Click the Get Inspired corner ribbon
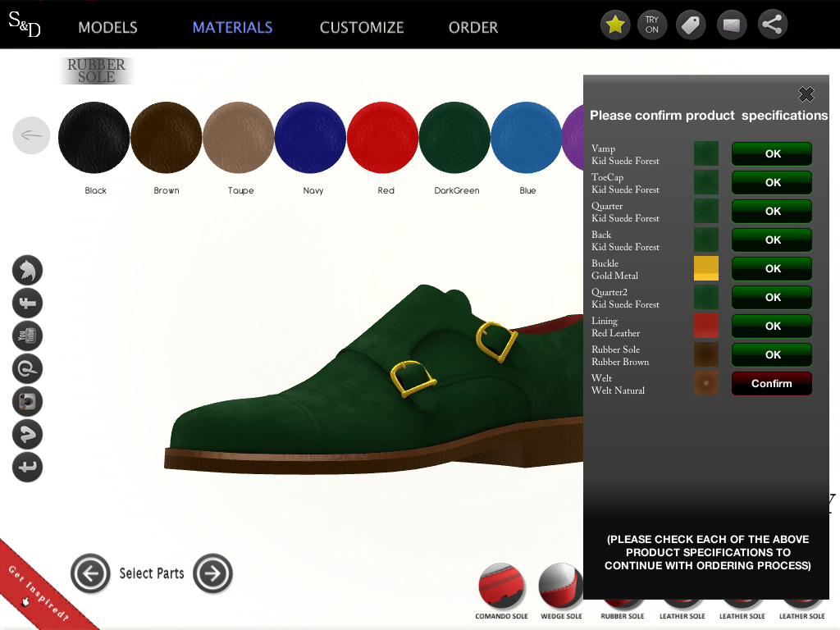The height and width of the screenshot is (630, 840). click(38, 592)
